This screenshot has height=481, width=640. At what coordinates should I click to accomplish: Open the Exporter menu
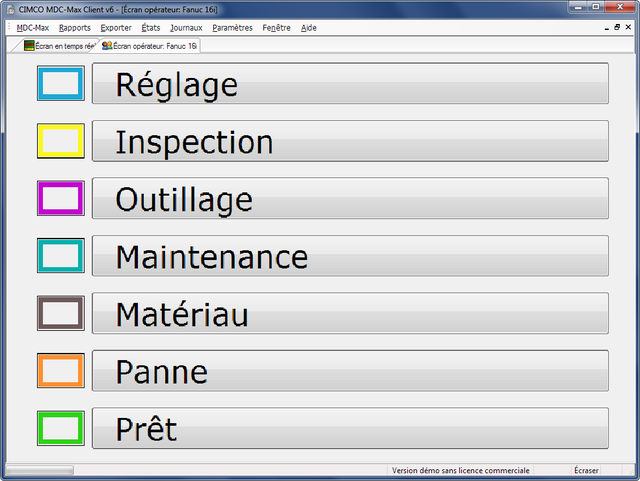coord(116,28)
